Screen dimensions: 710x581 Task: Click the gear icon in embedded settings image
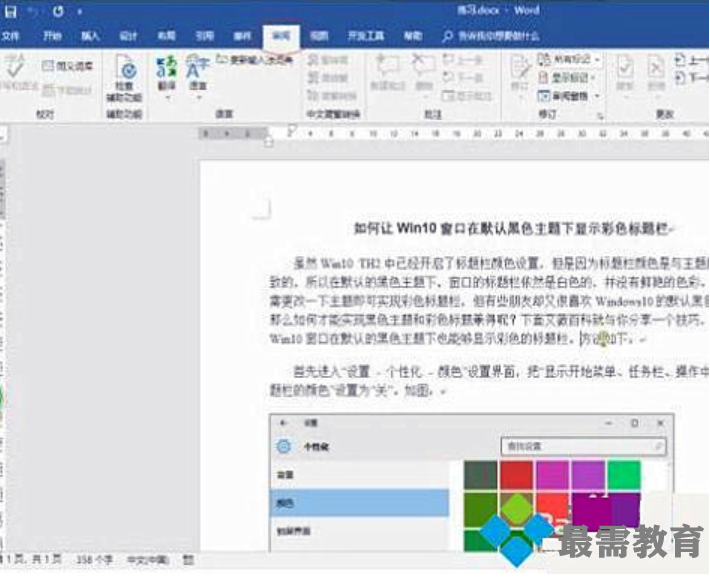point(284,446)
